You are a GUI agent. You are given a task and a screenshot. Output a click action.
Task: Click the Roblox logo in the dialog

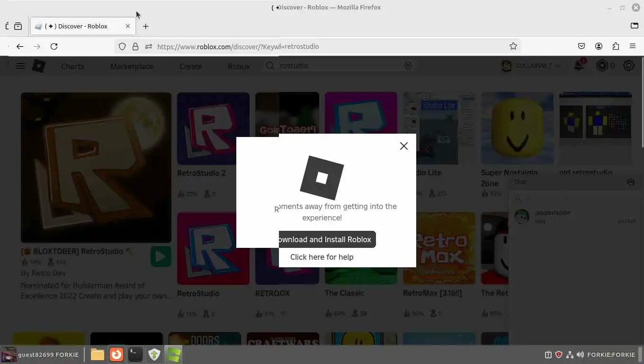[322, 178]
